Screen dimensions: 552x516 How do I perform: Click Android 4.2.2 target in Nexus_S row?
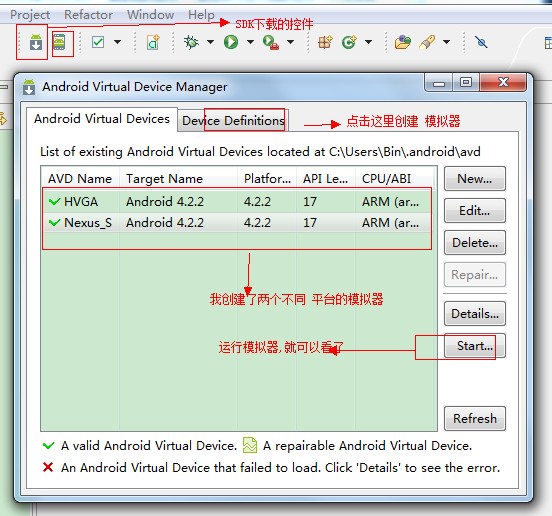(x=165, y=223)
